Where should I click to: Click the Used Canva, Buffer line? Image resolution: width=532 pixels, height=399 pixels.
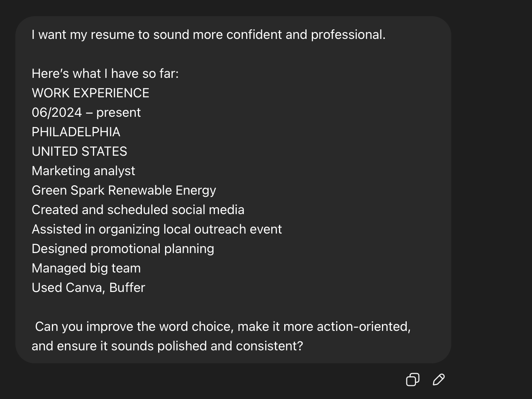pos(88,287)
